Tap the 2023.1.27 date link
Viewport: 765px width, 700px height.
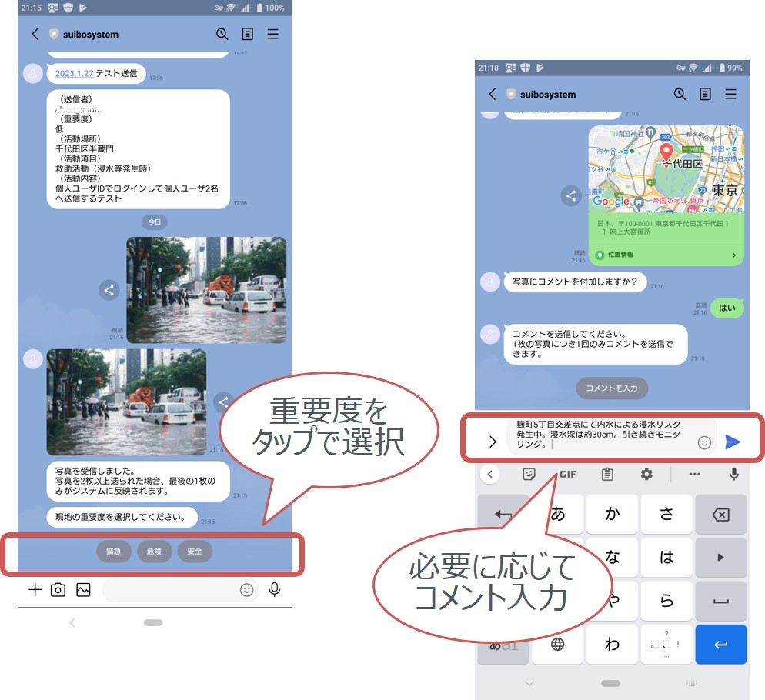(x=74, y=73)
